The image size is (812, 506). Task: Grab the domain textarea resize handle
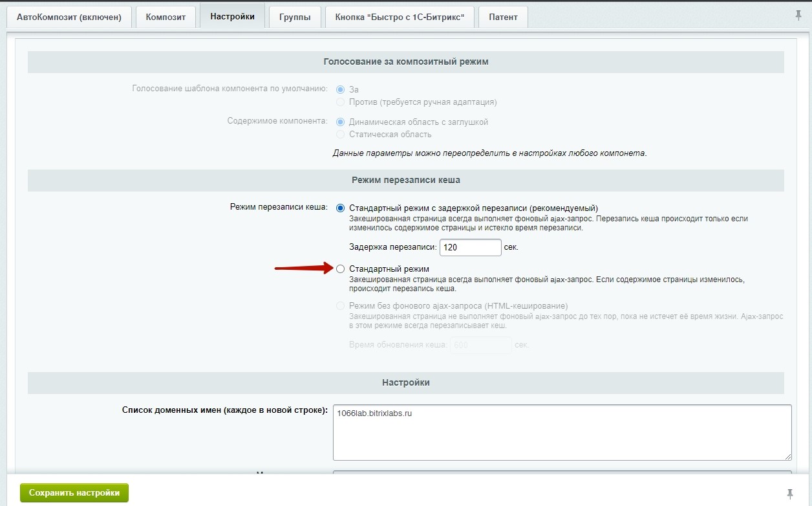click(x=787, y=456)
